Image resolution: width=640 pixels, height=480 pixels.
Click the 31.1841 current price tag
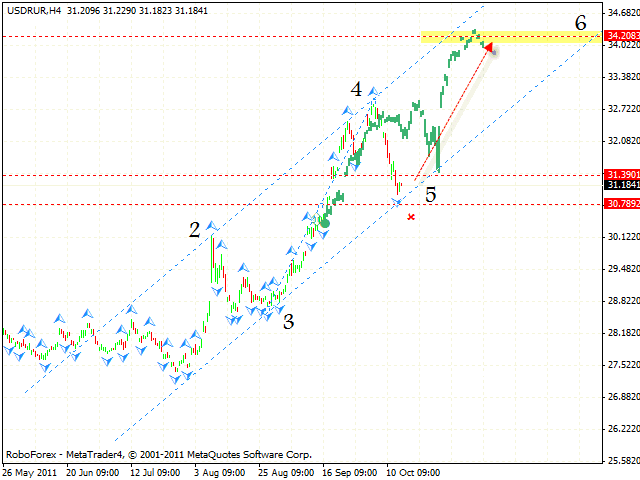(621, 185)
